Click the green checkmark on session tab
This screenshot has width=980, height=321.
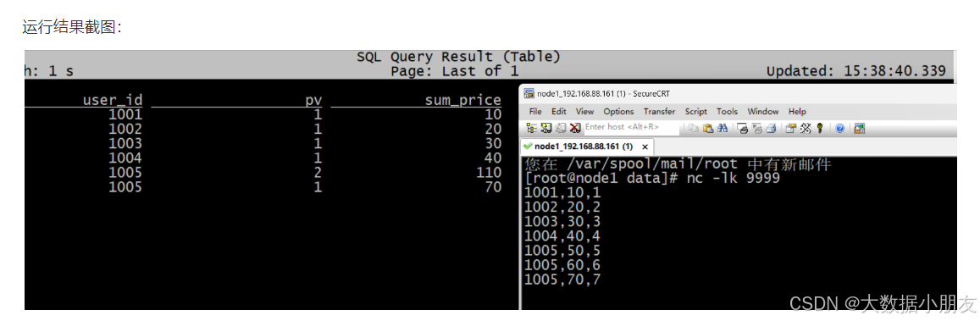(x=529, y=147)
